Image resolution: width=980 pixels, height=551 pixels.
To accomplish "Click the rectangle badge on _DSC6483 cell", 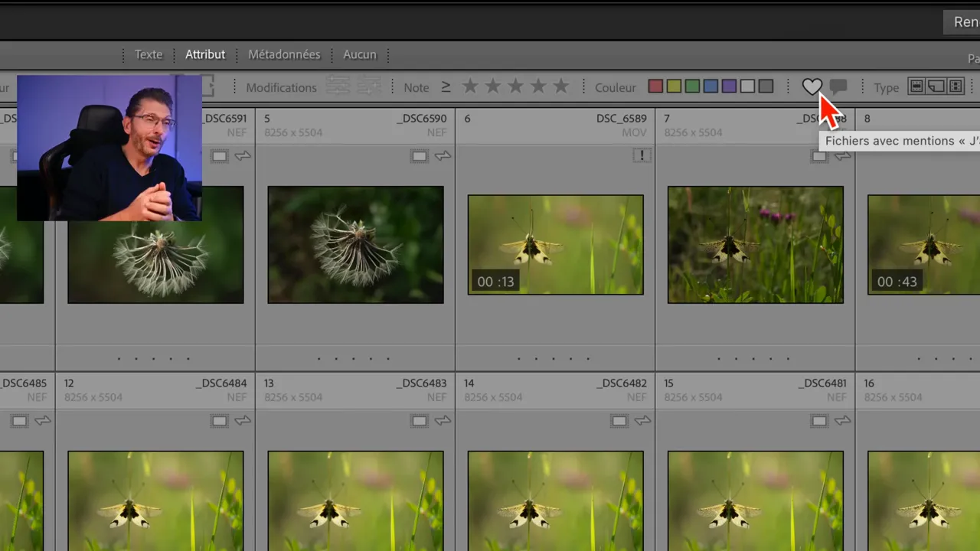I will coord(419,421).
